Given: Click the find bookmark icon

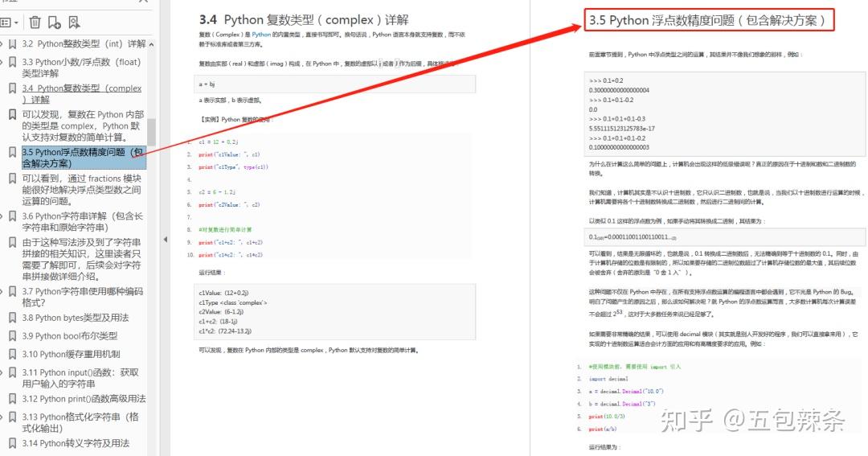Looking at the screenshot, I should (74, 23).
